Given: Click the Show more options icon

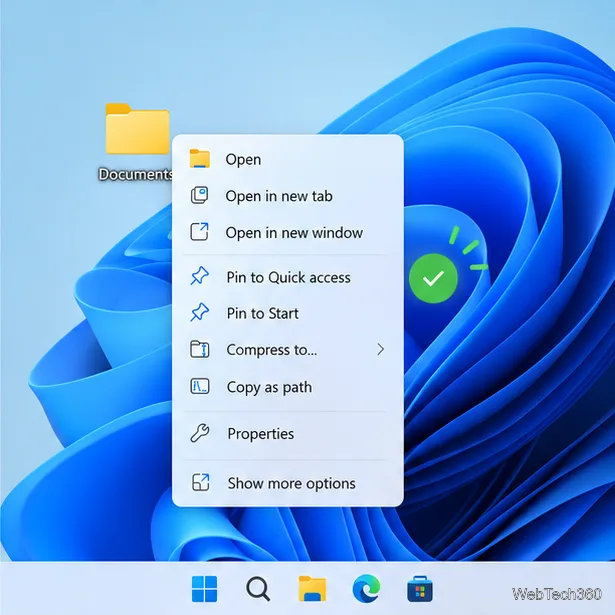Looking at the screenshot, I should 200,482.
